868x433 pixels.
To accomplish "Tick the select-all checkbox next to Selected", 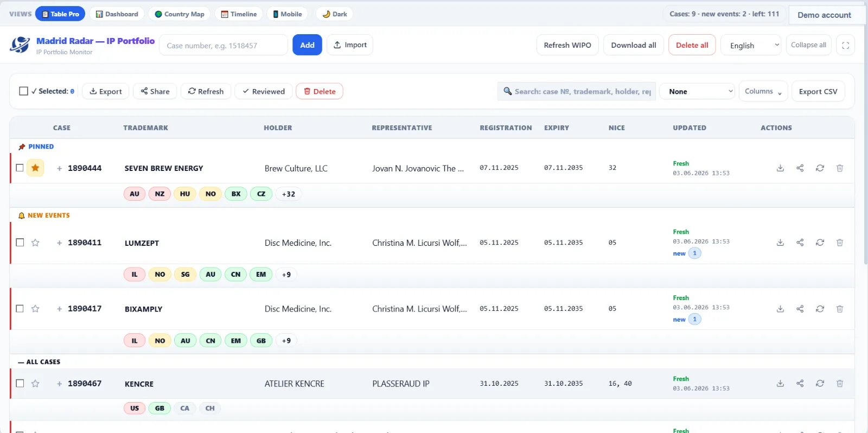I will point(23,91).
